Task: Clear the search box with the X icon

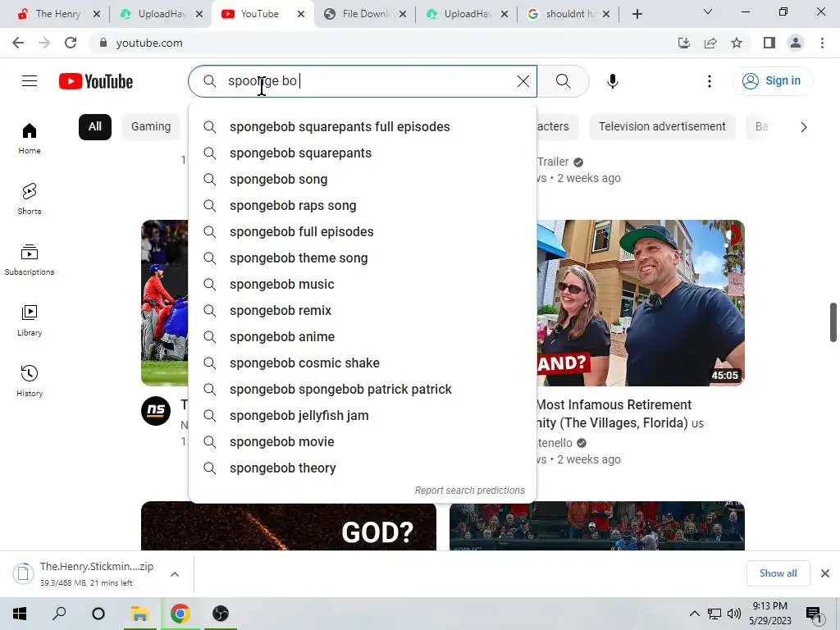Action: pos(523,81)
